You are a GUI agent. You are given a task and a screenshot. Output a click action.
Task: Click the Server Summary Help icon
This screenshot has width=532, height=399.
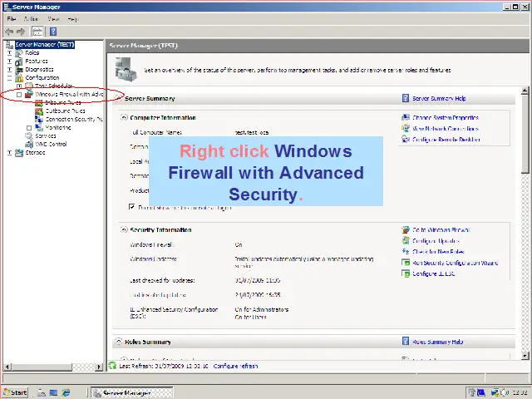coord(406,98)
